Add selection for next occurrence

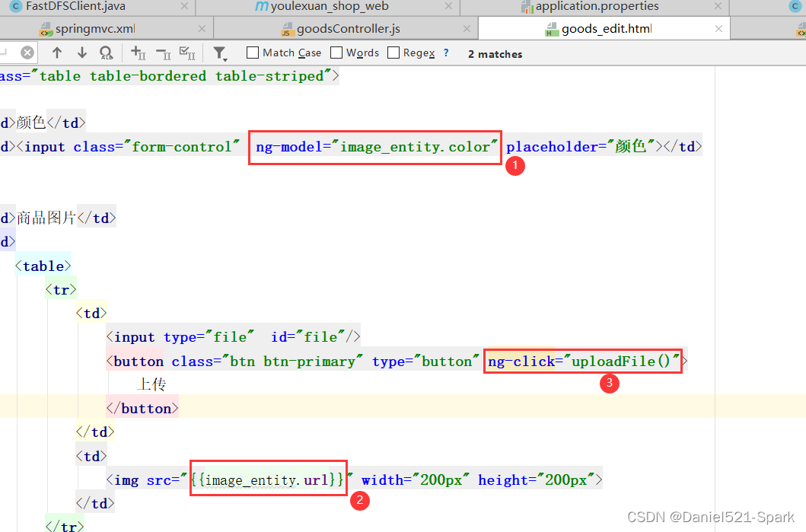[x=139, y=53]
